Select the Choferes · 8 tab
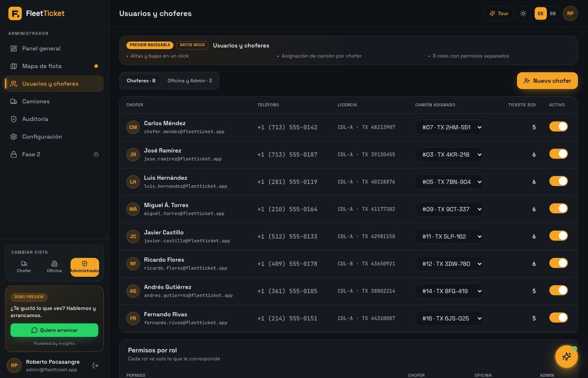 [141, 81]
